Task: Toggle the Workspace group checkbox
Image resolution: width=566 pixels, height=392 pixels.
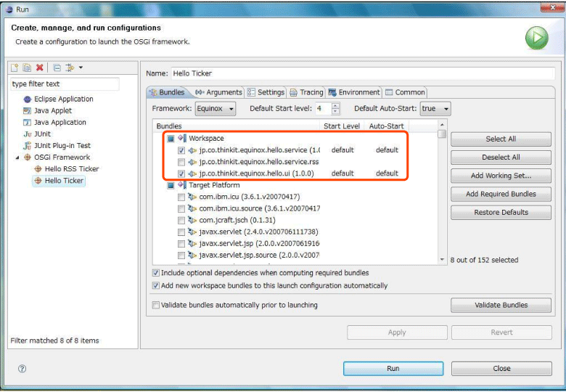Action: [171, 138]
